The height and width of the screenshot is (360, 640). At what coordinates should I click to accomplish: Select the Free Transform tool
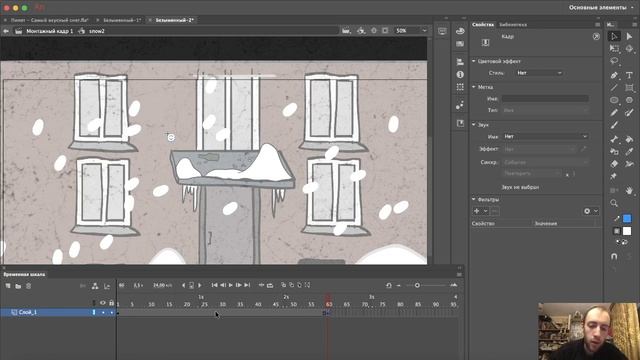(x=614, y=49)
